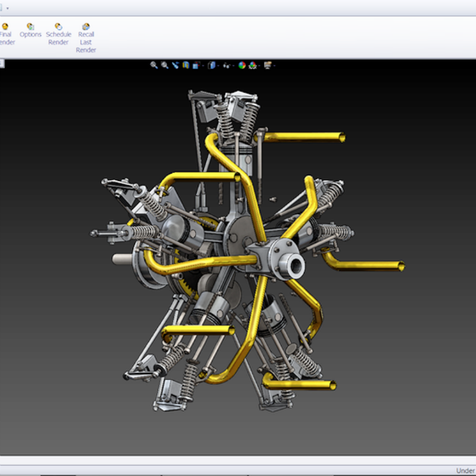Image resolution: width=476 pixels, height=476 pixels.
Task: Toggle the Section View icon
Action: [186, 65]
